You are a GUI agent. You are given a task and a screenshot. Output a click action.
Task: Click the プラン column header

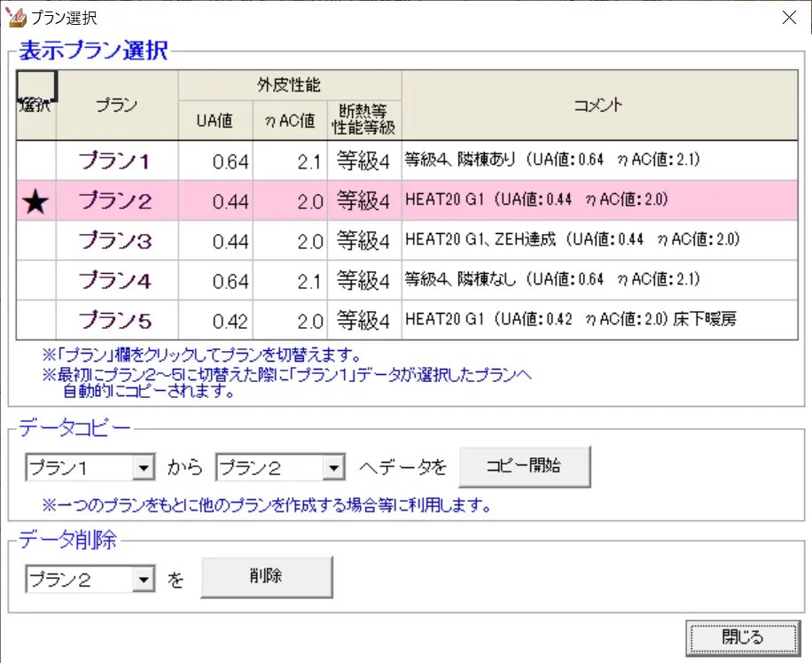(117, 105)
